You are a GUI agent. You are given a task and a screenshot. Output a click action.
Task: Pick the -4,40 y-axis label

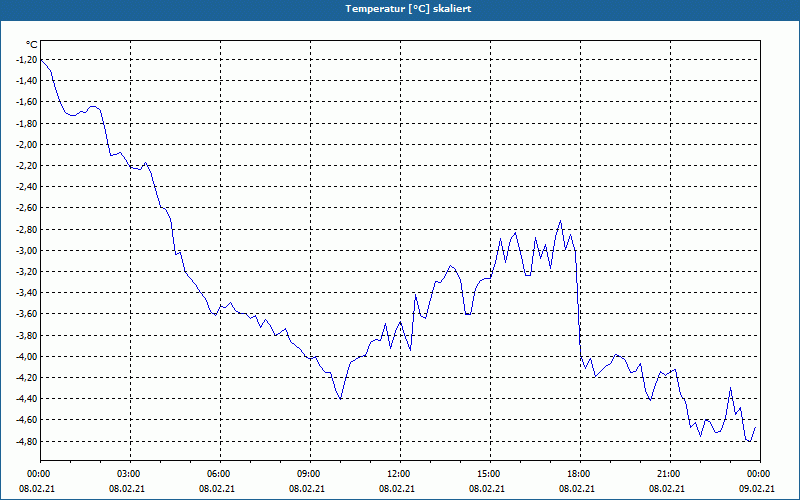pos(27,399)
